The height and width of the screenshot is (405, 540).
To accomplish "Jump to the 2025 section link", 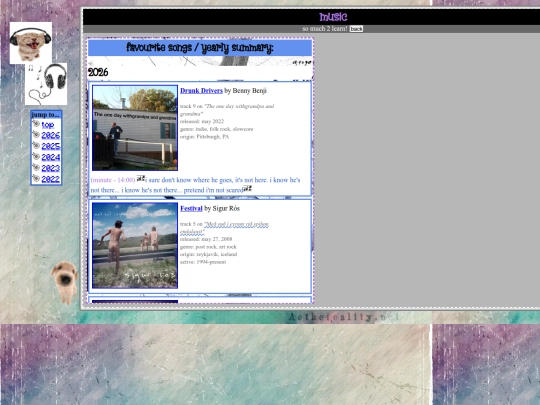I will tap(51, 146).
